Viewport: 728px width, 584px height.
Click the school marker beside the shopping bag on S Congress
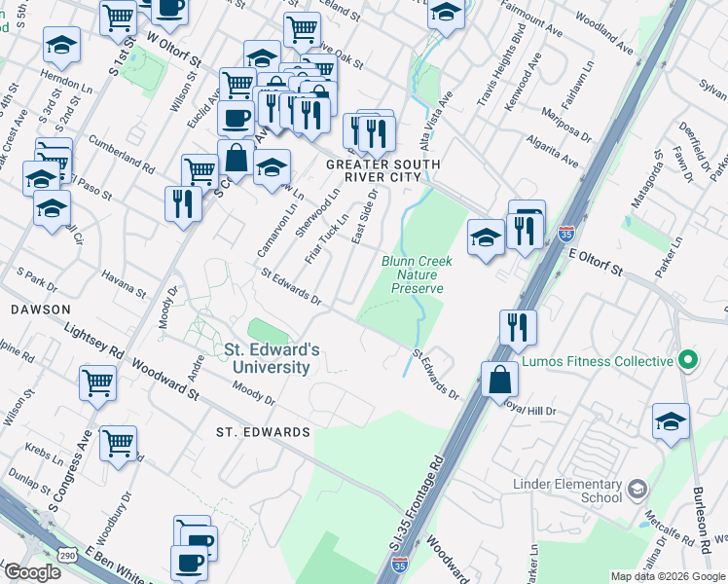(273, 168)
